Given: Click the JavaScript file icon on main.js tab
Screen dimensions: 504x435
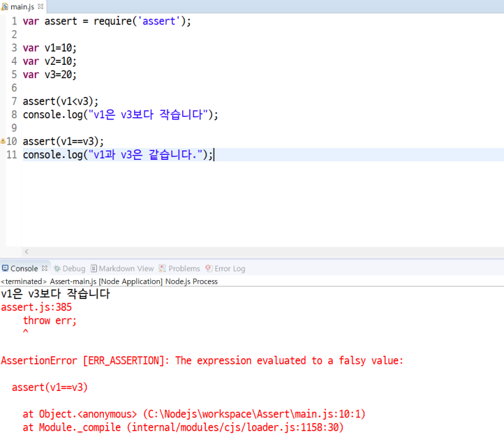Looking at the screenshot, I should (6, 6).
